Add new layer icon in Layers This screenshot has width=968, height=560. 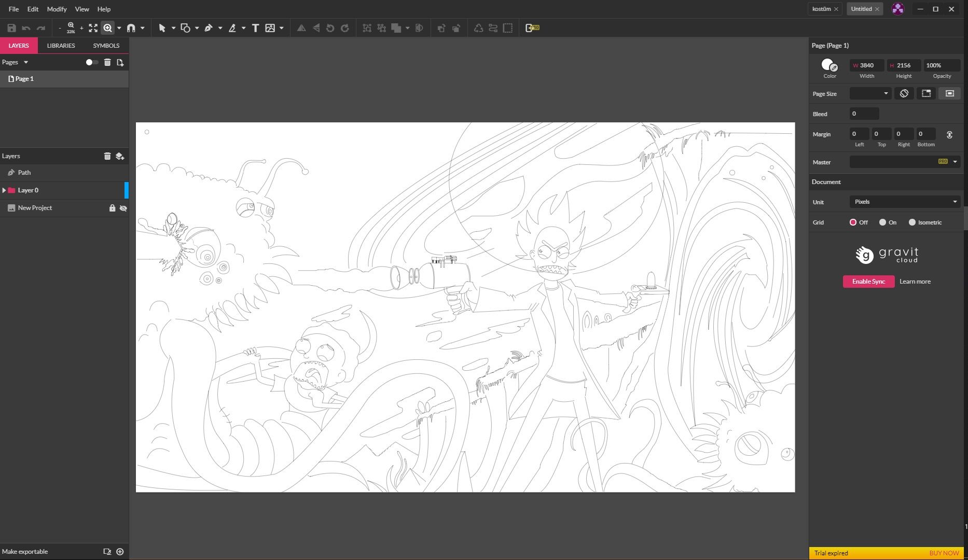coord(120,156)
